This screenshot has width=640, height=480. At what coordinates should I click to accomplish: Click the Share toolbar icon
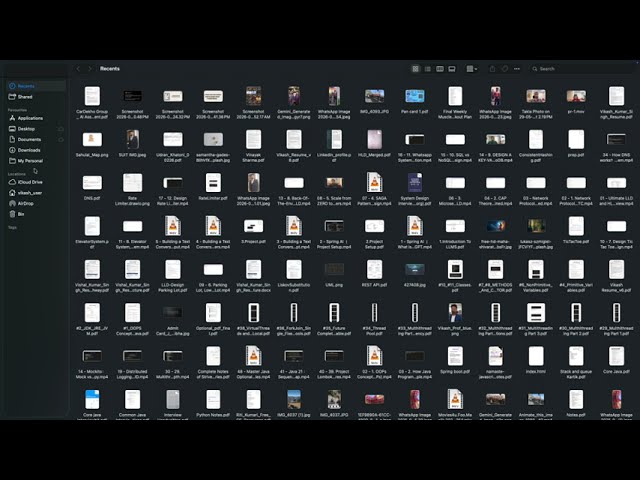492,69
